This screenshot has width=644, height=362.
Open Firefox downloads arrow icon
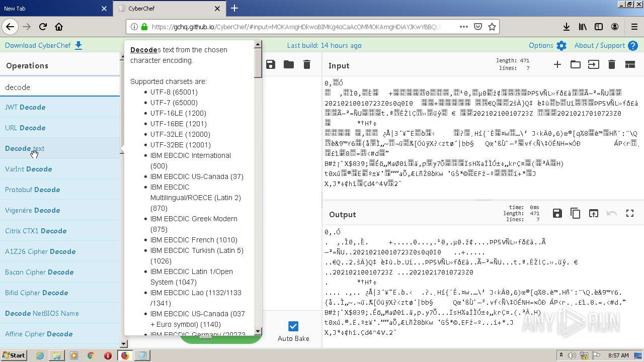[567, 27]
